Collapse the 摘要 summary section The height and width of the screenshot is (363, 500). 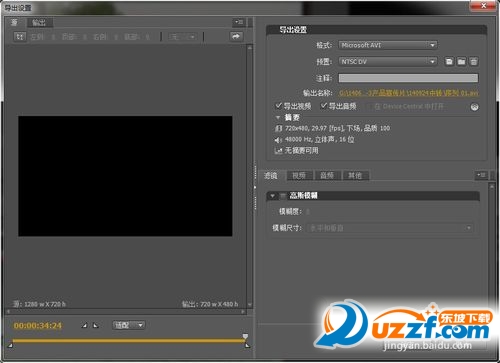(x=278, y=118)
